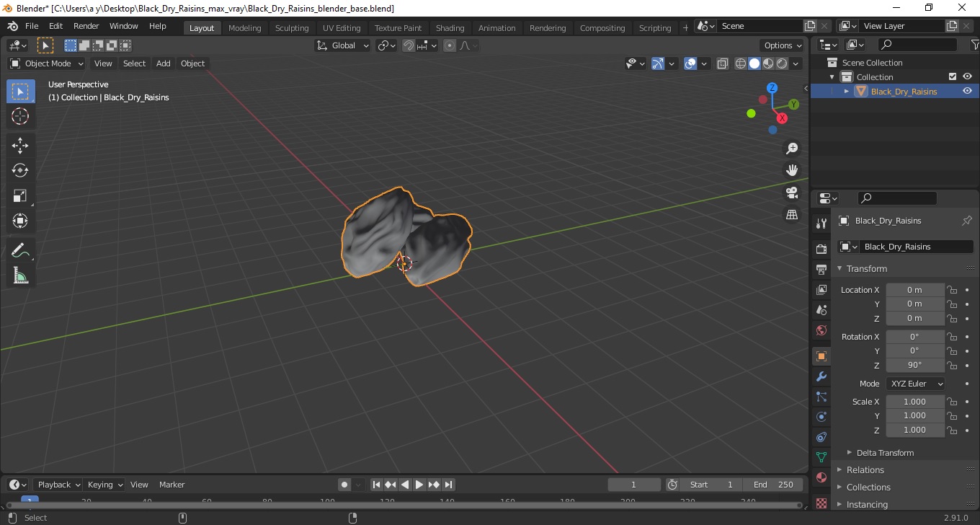Select the Measure tool
This screenshot has width=980, height=525.
click(20, 275)
